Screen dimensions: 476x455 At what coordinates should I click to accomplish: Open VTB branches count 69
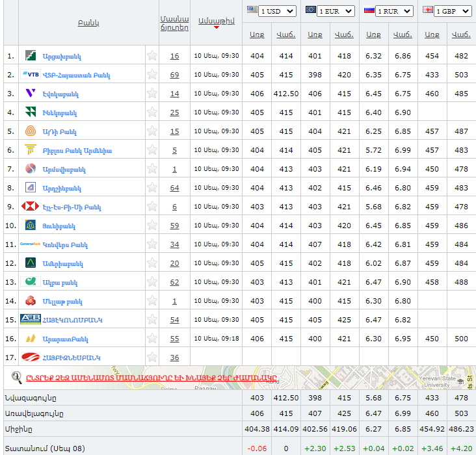click(174, 75)
